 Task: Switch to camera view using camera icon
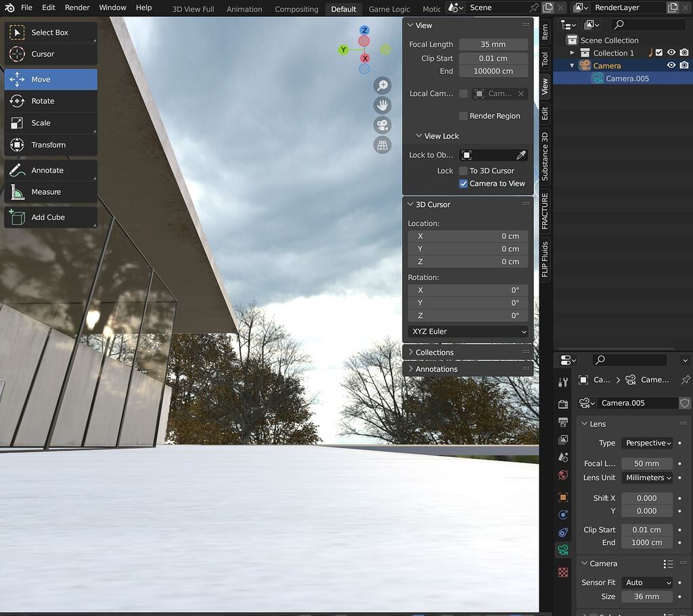(x=382, y=125)
